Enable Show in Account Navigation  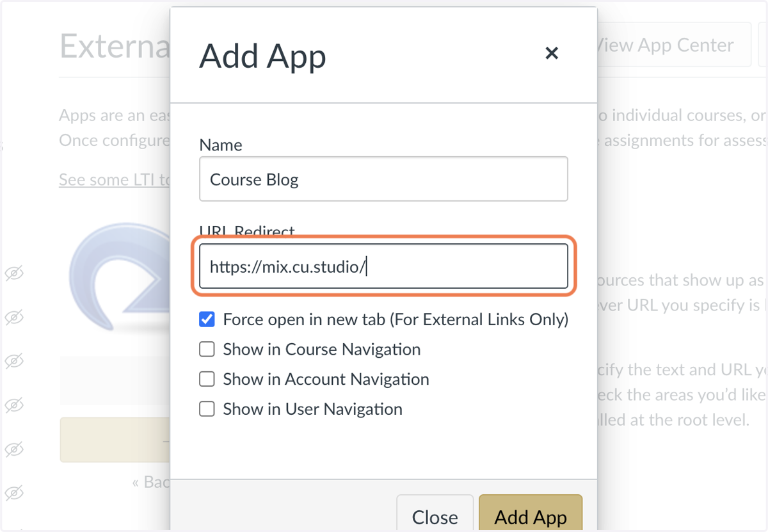click(x=207, y=379)
